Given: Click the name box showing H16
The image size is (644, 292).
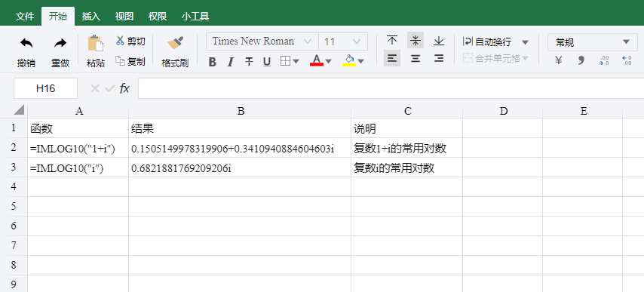Looking at the screenshot, I should (x=45, y=88).
